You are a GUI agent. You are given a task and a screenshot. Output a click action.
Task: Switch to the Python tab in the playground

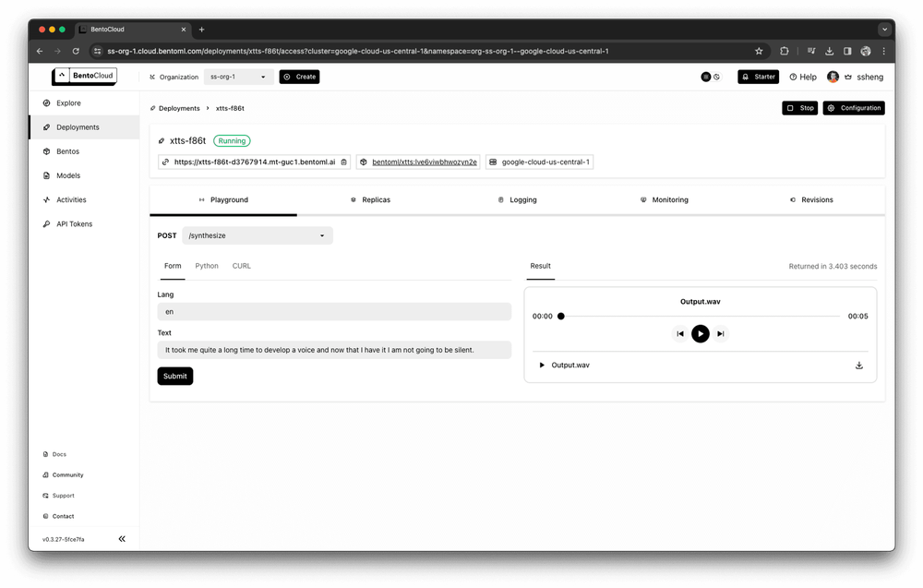click(x=206, y=266)
